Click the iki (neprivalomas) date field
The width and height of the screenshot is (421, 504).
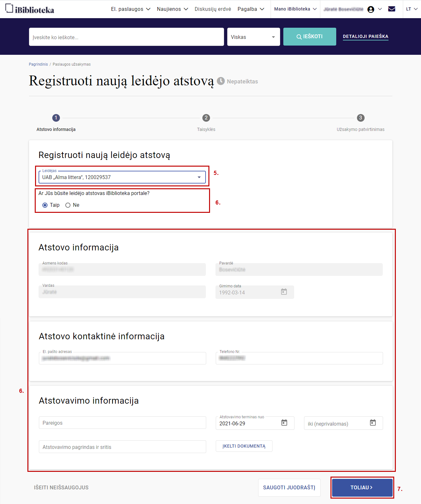click(344, 423)
